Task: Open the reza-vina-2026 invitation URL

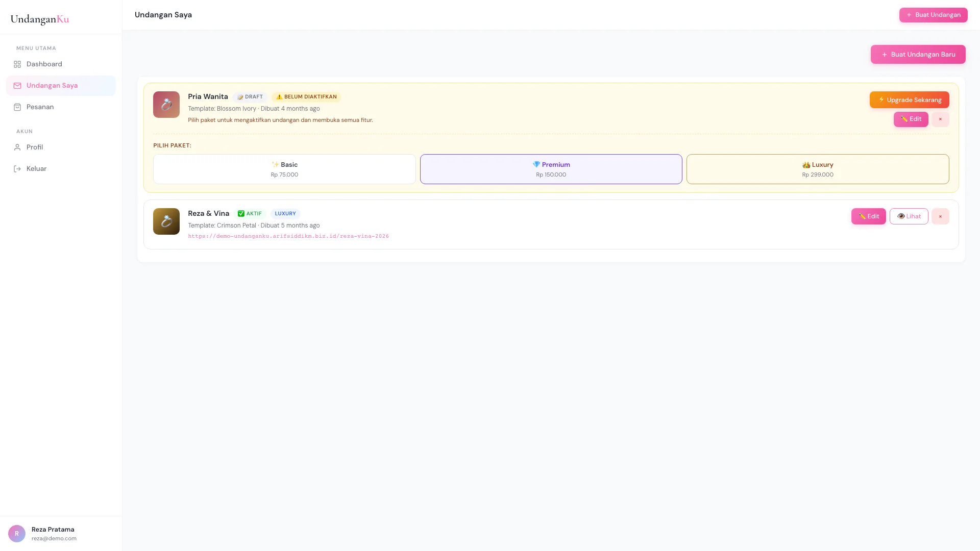Action: [288, 236]
